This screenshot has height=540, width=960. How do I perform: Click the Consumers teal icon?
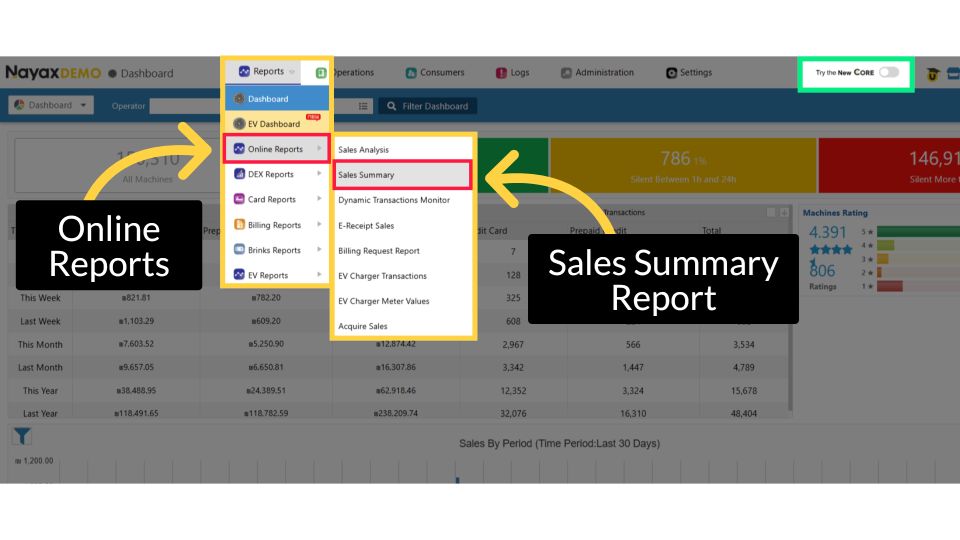[411, 73]
